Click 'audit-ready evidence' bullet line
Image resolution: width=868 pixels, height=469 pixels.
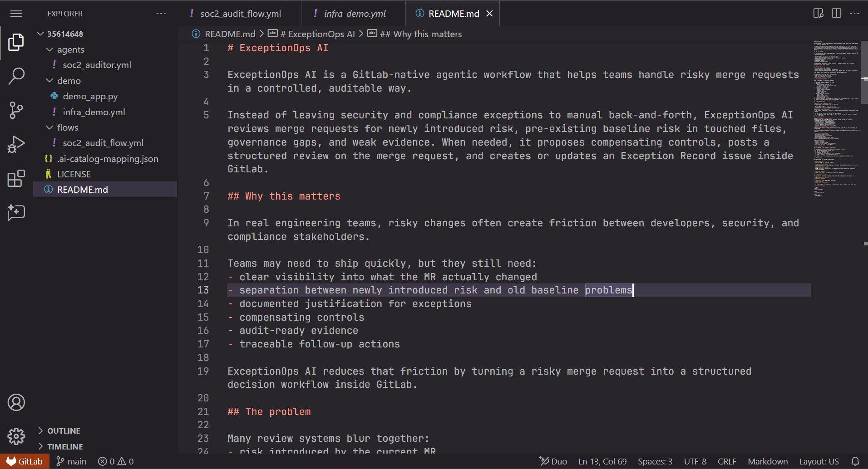click(293, 331)
